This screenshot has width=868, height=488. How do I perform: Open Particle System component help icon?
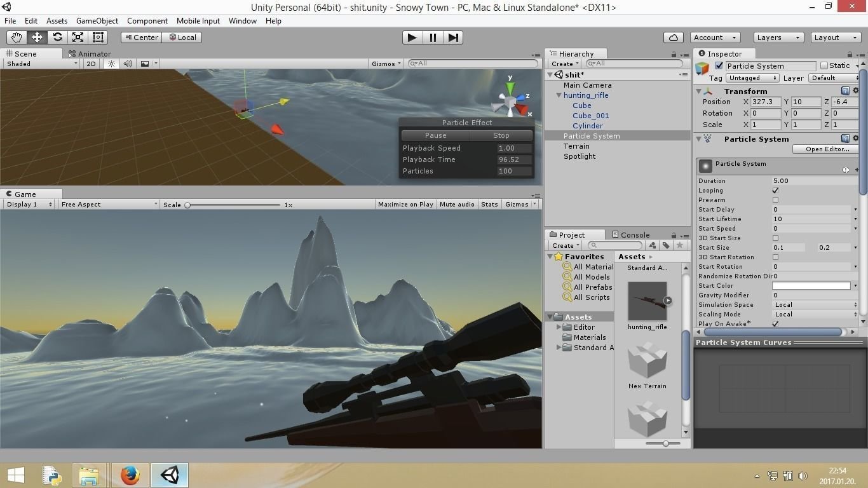[x=845, y=139]
